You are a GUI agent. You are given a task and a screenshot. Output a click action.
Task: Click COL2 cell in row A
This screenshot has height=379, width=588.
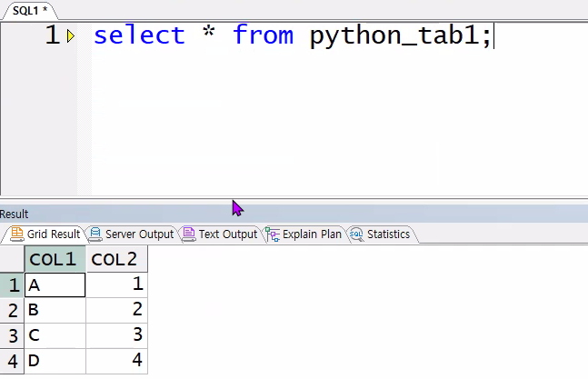click(x=116, y=284)
